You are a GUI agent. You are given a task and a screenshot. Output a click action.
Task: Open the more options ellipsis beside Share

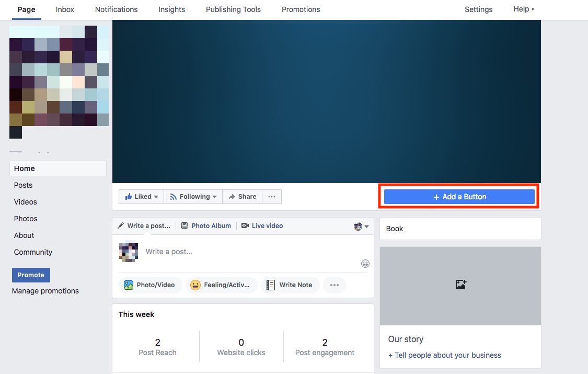[x=272, y=197]
